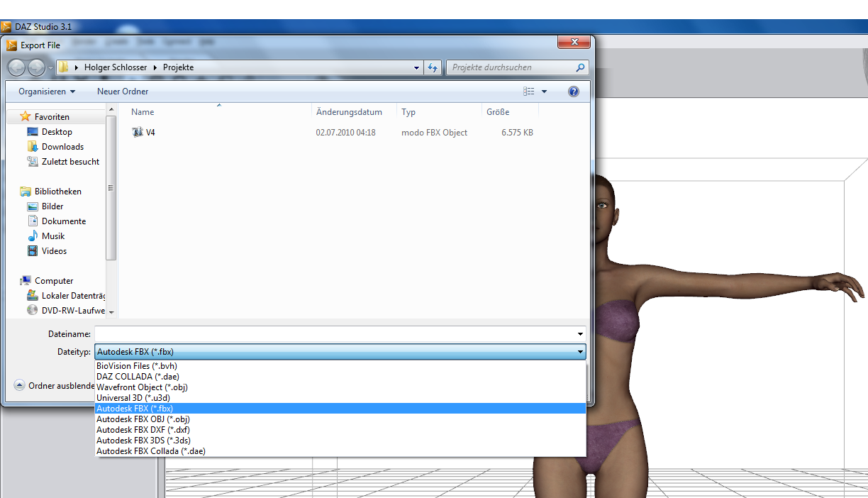Image resolution: width=868 pixels, height=498 pixels.
Task: Click the modo FBX Object type cell
Action: tap(434, 133)
